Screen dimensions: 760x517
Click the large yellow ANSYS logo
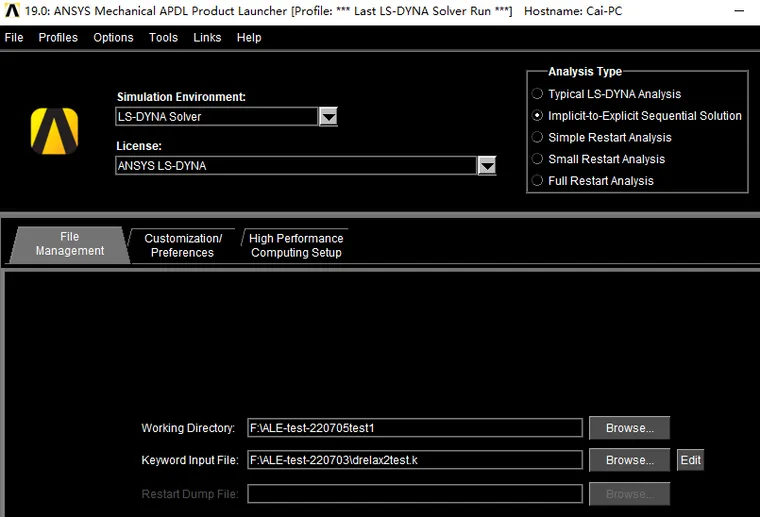click(x=54, y=131)
